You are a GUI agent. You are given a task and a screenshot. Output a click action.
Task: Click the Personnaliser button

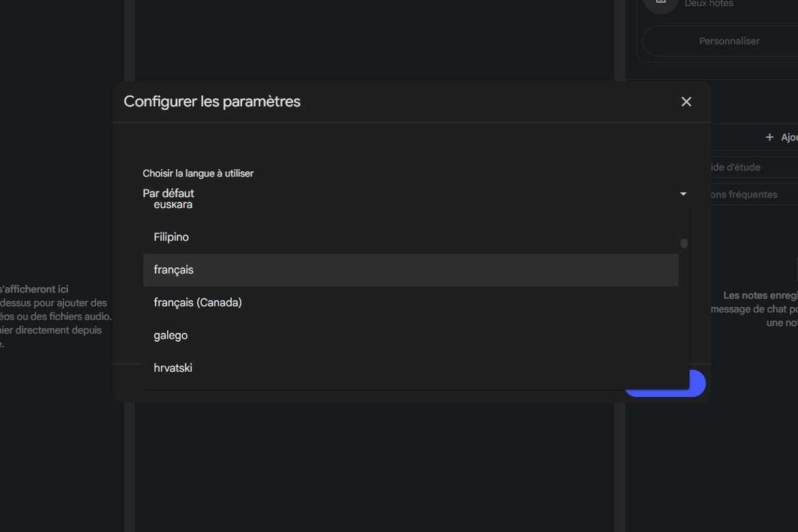pyautogui.click(x=729, y=41)
